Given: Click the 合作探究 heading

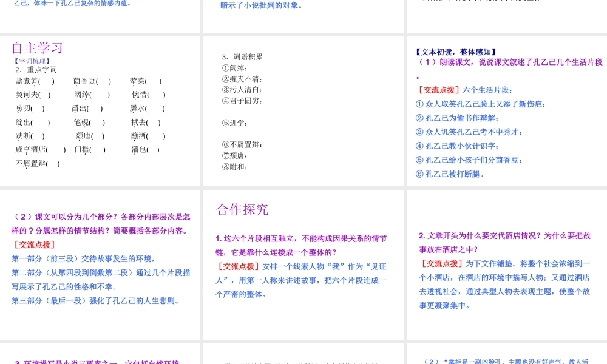Looking at the screenshot, I should click(x=242, y=210).
